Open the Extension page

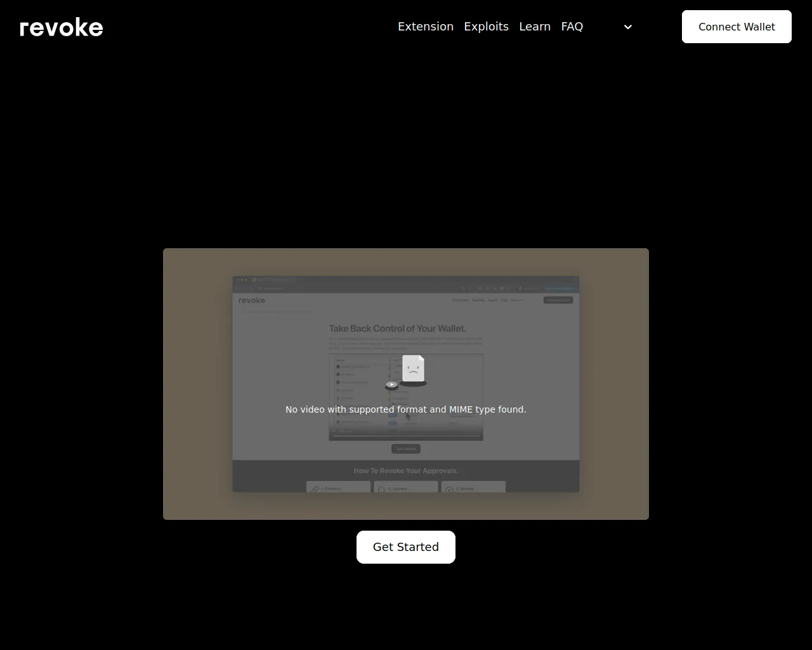[x=426, y=27]
